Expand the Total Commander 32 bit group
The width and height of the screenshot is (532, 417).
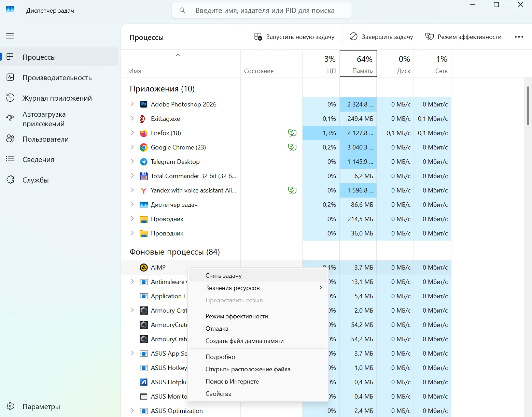[132, 176]
